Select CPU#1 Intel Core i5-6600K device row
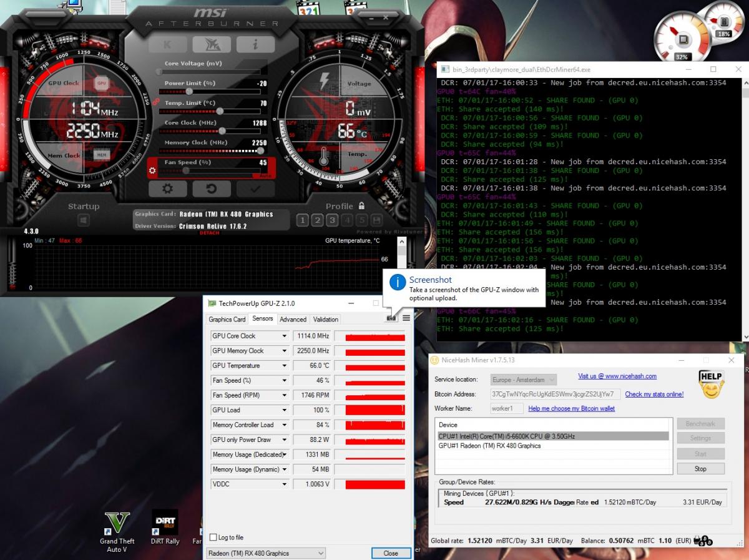749x560 pixels. pyautogui.click(x=553, y=436)
